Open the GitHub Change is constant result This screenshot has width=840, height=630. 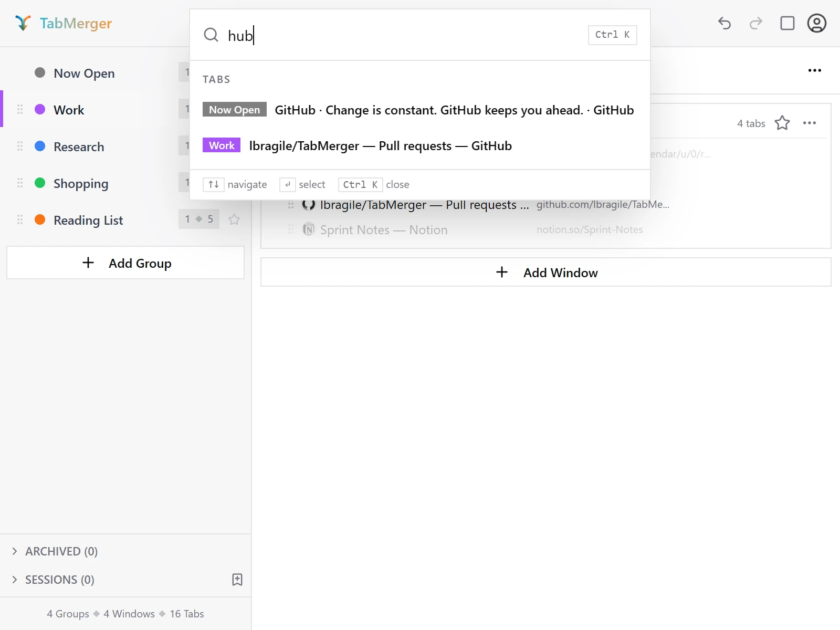point(419,110)
